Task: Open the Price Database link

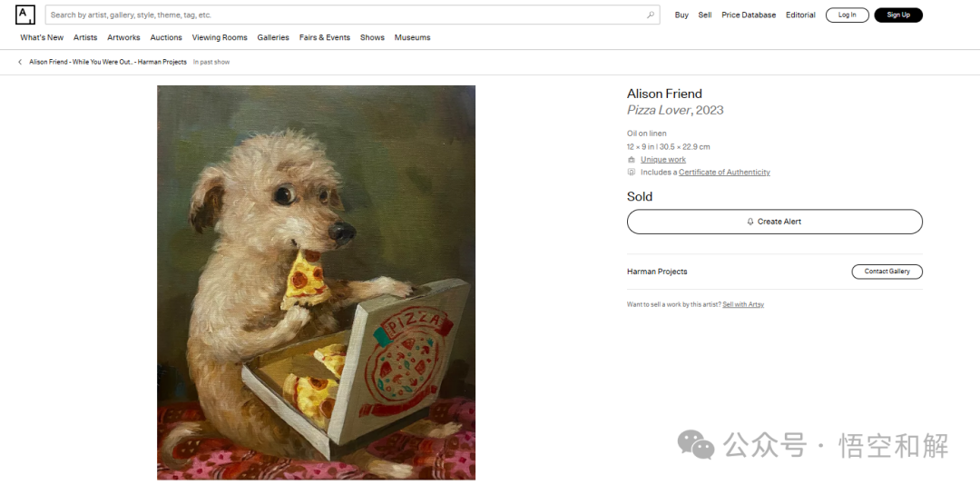Action: [x=749, y=15]
